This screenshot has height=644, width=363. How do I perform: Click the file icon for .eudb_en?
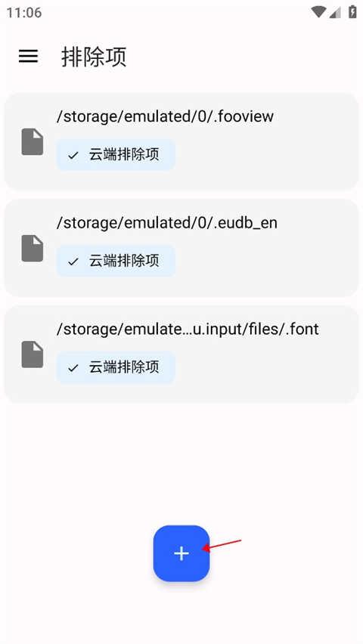[x=33, y=248]
